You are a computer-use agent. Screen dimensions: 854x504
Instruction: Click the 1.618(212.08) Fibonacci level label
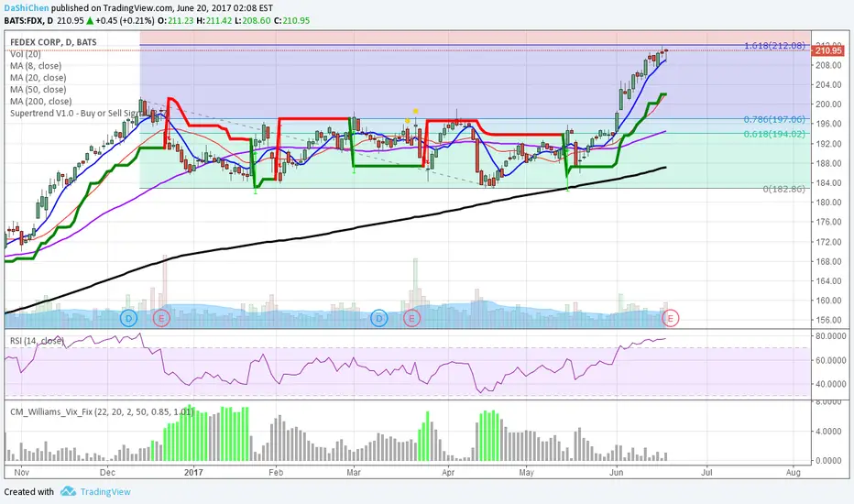pyautogui.click(x=774, y=45)
